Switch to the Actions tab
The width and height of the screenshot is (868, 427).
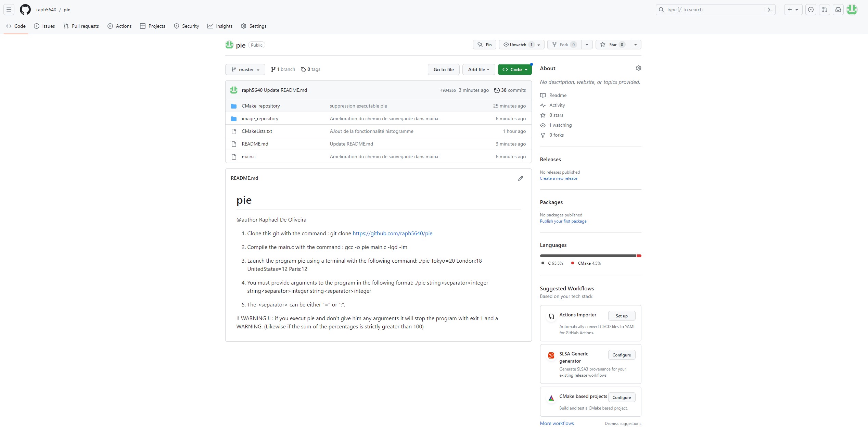[x=119, y=26]
